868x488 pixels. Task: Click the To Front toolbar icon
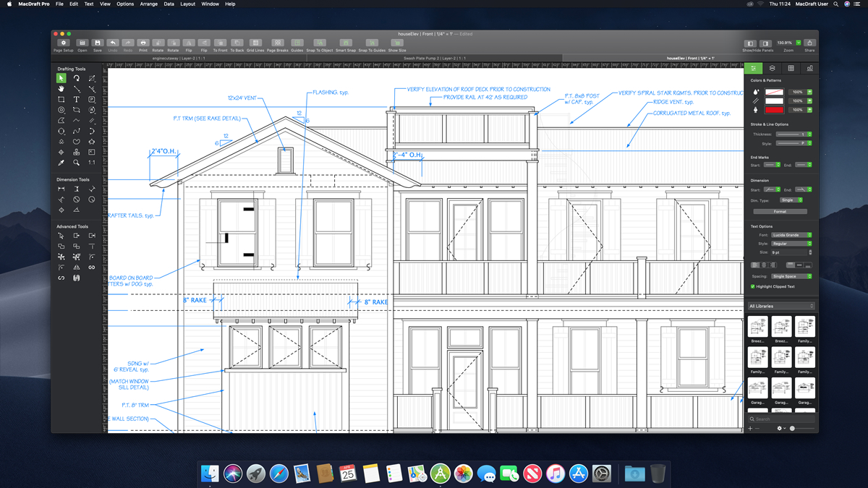tap(219, 43)
